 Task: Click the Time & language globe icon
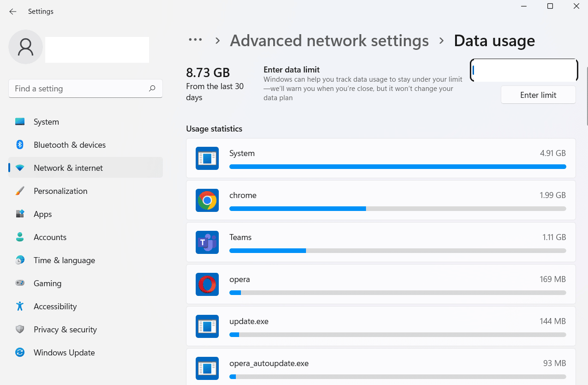[x=20, y=260]
